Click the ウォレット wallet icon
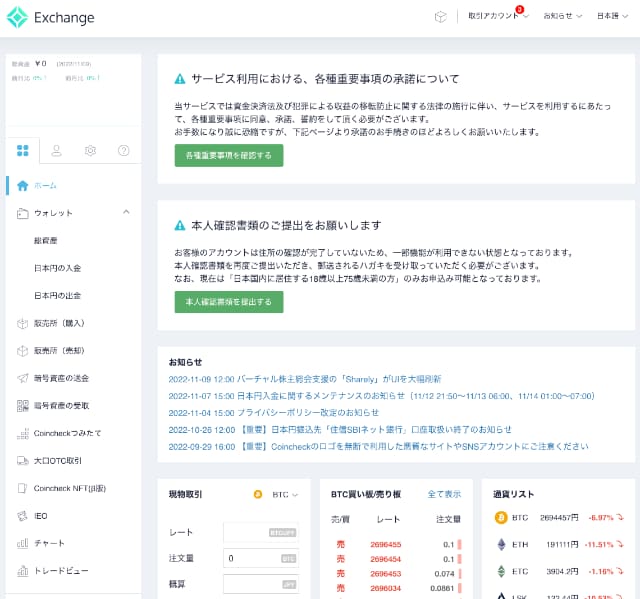 pos(22,213)
